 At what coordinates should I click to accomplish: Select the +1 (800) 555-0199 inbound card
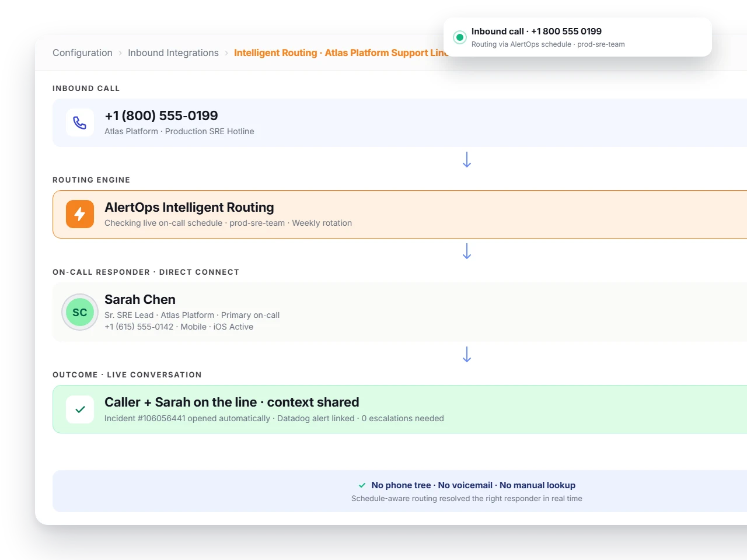point(400,123)
